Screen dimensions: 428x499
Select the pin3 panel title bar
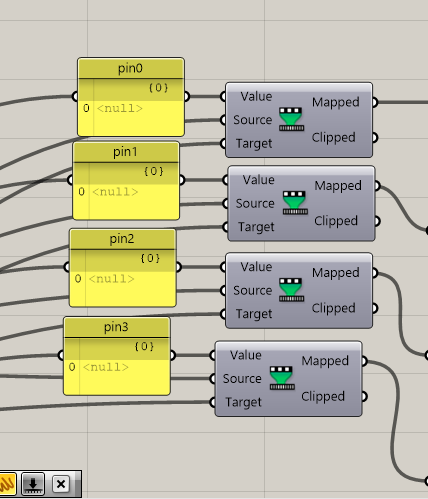pyautogui.click(x=117, y=327)
